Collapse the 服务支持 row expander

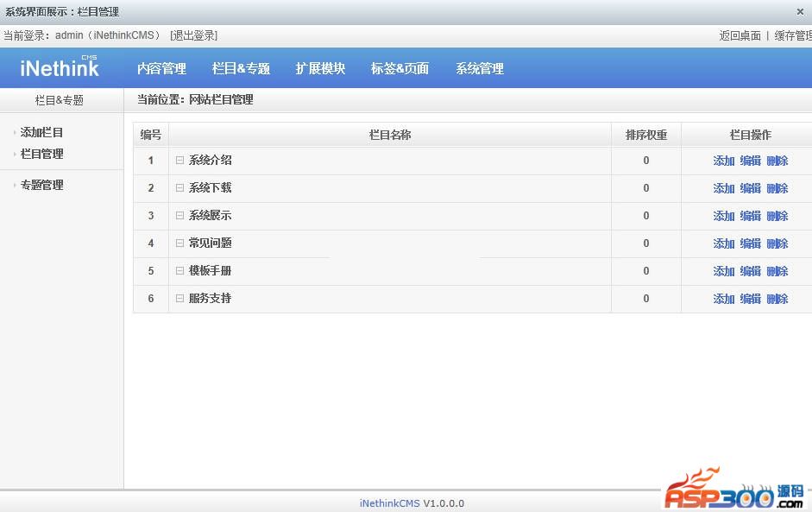pyautogui.click(x=179, y=298)
